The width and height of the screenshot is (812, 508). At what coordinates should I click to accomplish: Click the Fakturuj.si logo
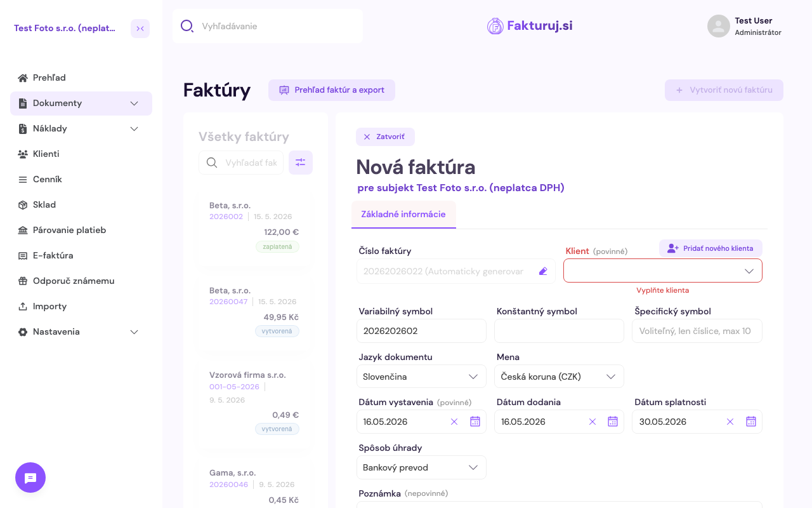[x=530, y=26]
